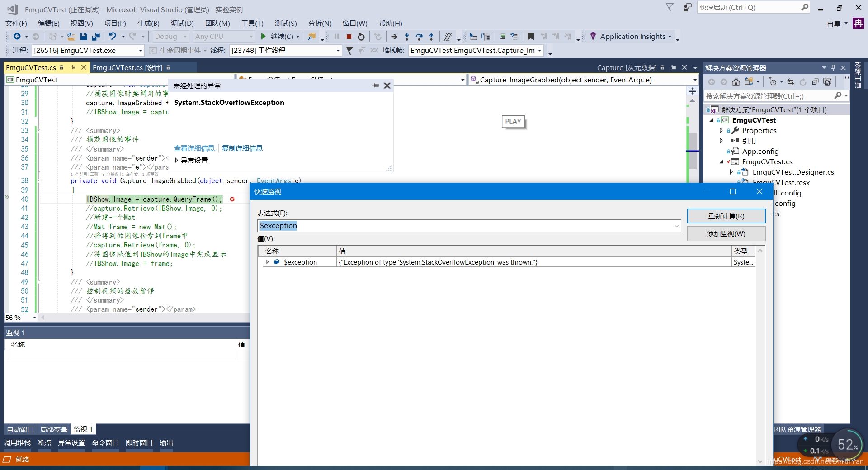Image resolution: width=868 pixels, height=470 pixels.
Task: Toggle pin on EmguCVTest.cs tab
Action: pyautogui.click(x=73, y=67)
